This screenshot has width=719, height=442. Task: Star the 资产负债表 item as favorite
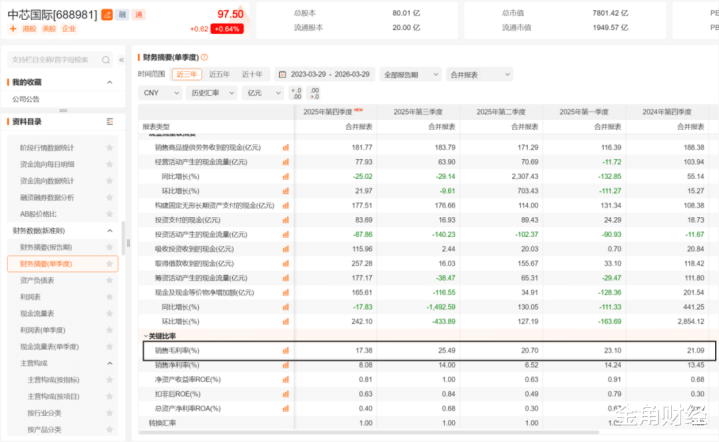tap(112, 280)
